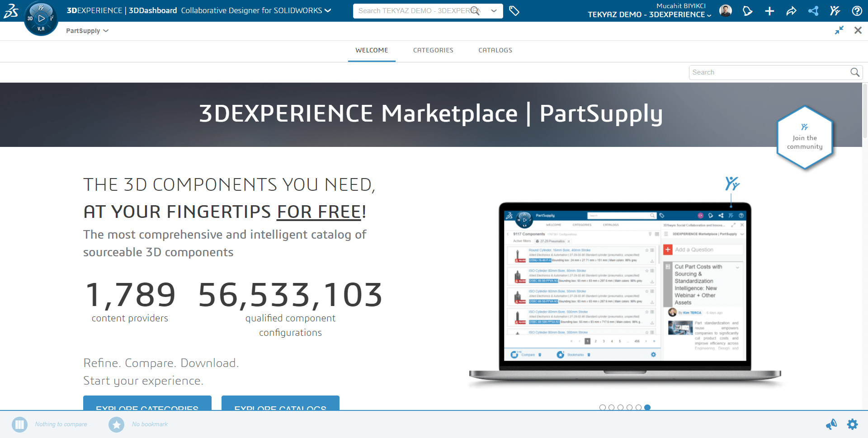Select the fourth carousel dot

(x=629, y=407)
